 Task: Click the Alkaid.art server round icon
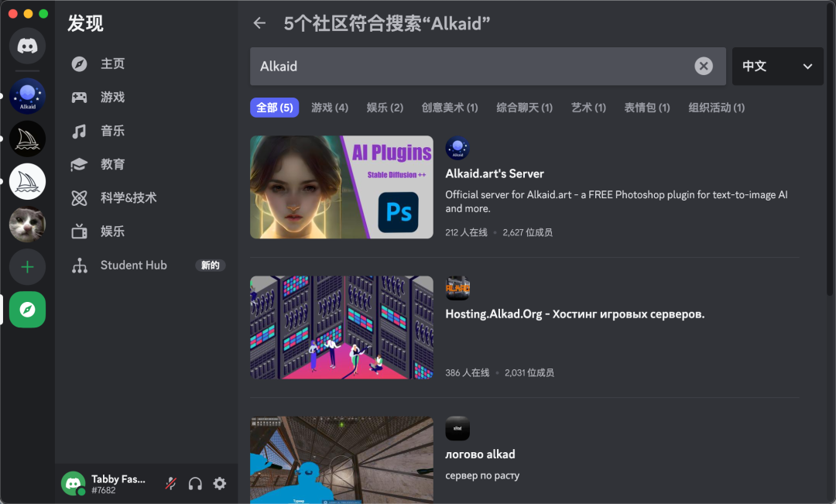point(457,149)
